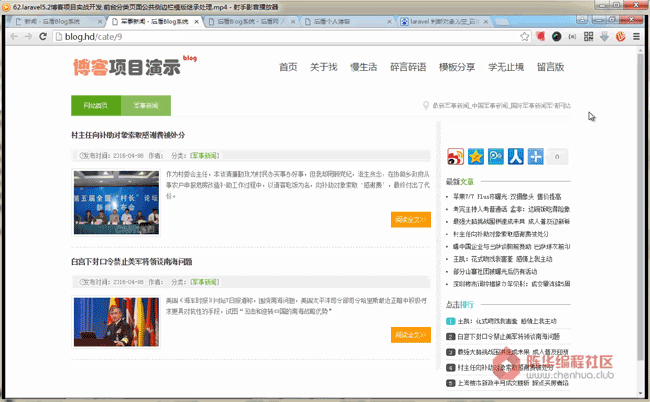
Task: Switch to the laravel search tab
Action: tap(444, 22)
